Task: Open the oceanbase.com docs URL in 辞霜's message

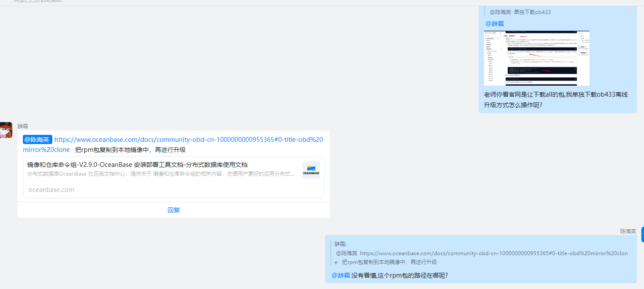Action: (173, 144)
